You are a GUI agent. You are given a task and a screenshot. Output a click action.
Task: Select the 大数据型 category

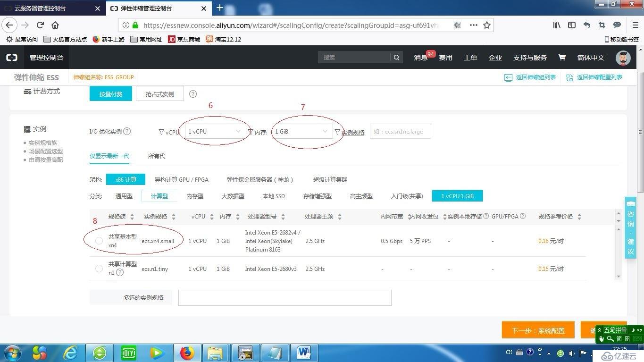(233, 196)
